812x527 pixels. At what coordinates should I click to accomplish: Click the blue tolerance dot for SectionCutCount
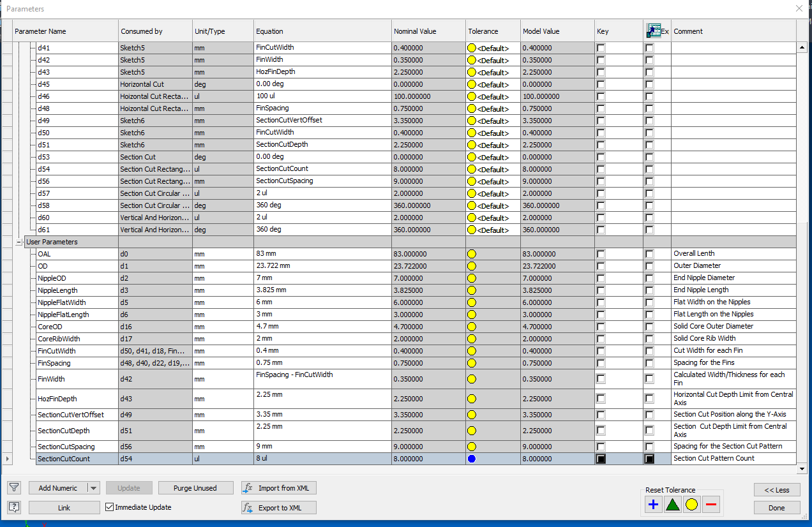(472, 458)
